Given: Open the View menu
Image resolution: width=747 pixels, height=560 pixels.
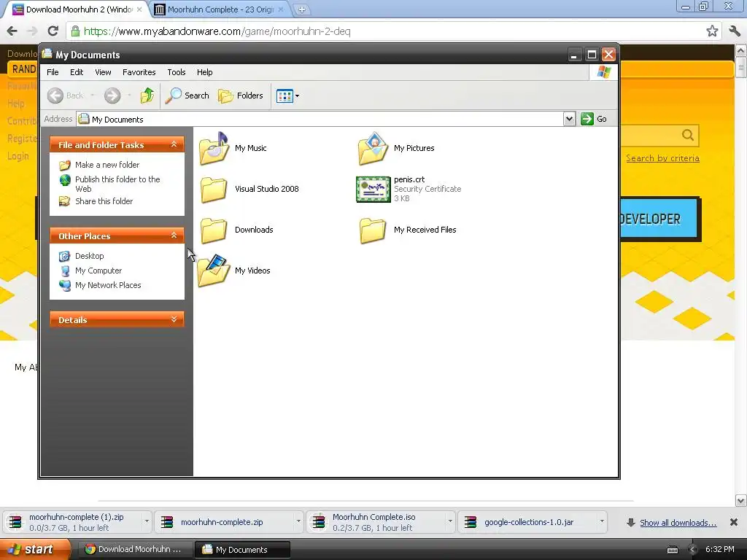Looking at the screenshot, I should [103, 72].
